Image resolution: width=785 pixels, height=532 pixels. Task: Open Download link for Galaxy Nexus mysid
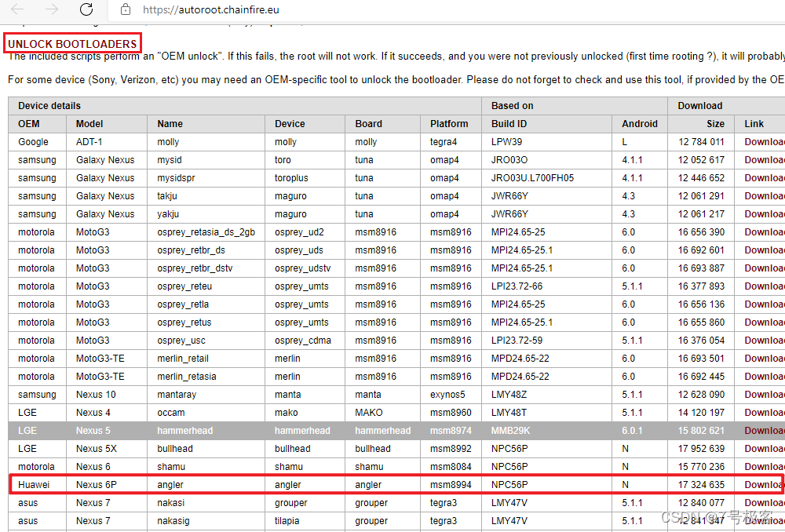pyautogui.click(x=765, y=159)
